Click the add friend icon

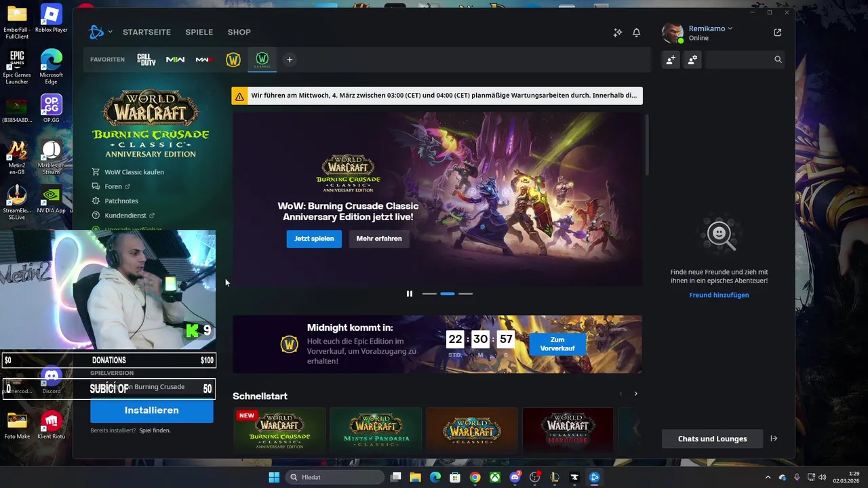click(671, 60)
